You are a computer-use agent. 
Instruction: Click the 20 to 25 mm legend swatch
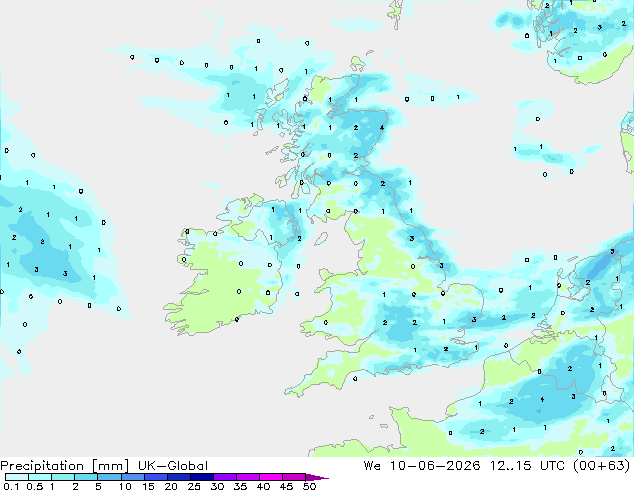pos(178,477)
